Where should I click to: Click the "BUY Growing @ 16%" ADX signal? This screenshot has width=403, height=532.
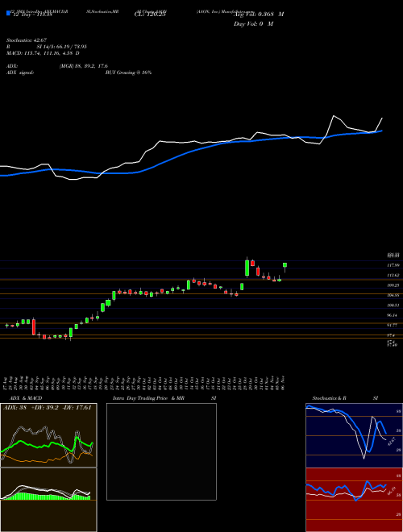128,73
